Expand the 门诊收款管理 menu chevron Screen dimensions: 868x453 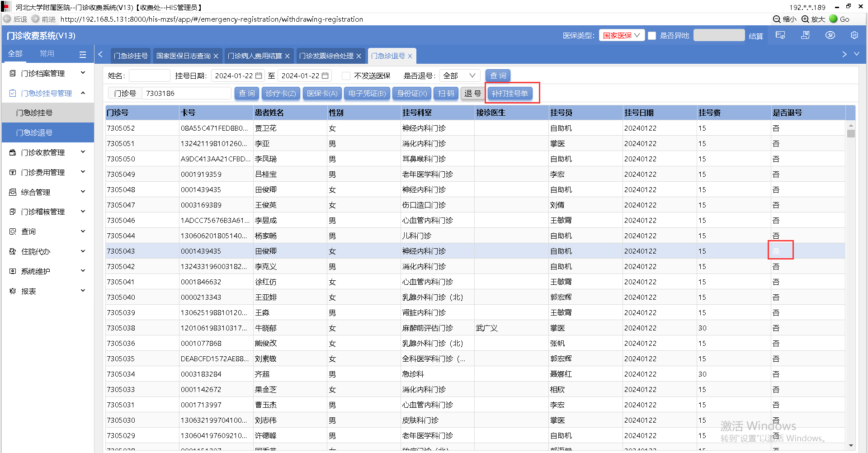tap(83, 152)
